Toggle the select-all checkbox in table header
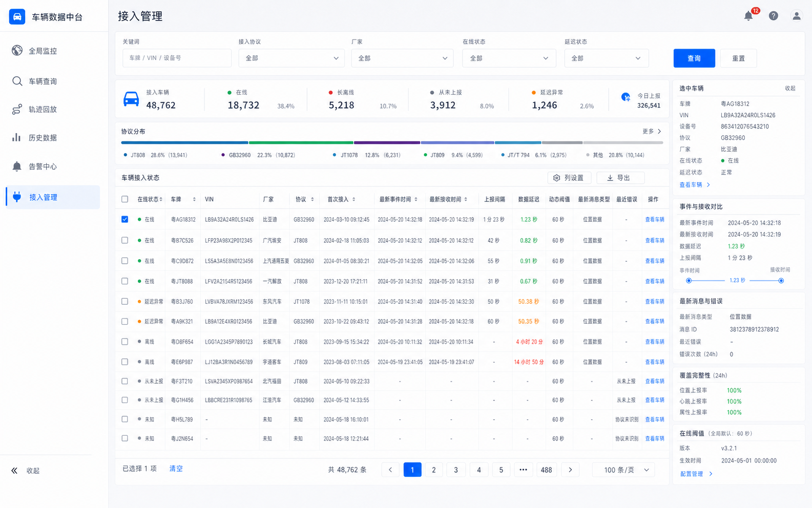Screen dimensions: 812x508 (x=124, y=199)
